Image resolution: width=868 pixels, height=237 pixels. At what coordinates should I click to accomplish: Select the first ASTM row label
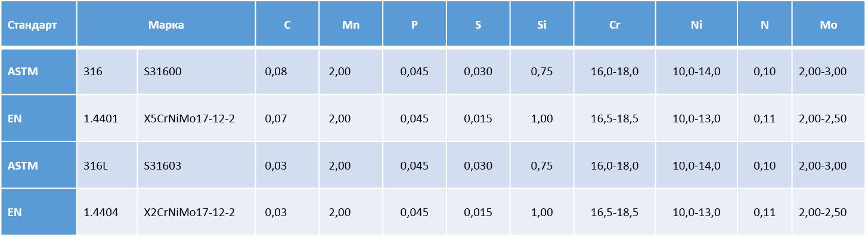[39, 72]
